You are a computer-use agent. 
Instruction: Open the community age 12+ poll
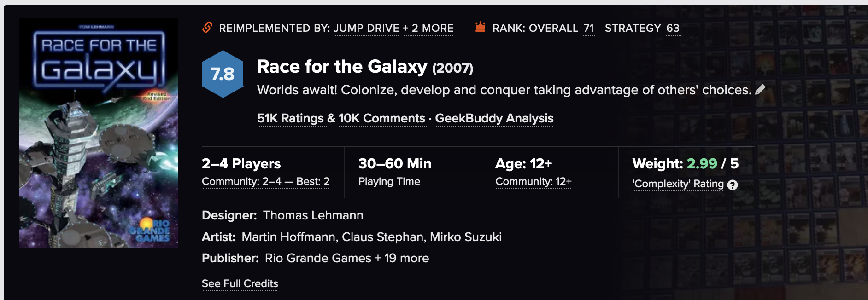pyautogui.click(x=533, y=182)
